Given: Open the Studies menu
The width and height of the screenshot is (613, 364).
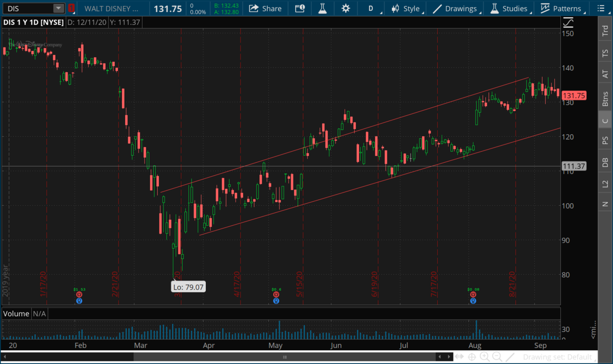Looking at the screenshot, I should point(509,8).
